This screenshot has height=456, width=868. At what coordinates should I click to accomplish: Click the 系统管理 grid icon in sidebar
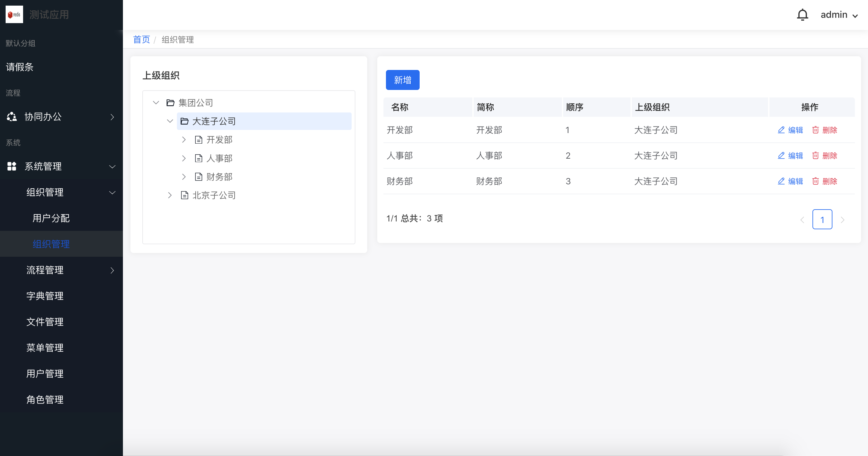pyautogui.click(x=12, y=166)
